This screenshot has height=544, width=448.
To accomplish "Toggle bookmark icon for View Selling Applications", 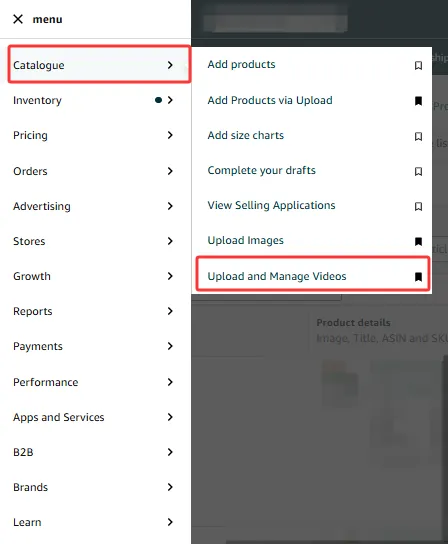I will [x=419, y=206].
